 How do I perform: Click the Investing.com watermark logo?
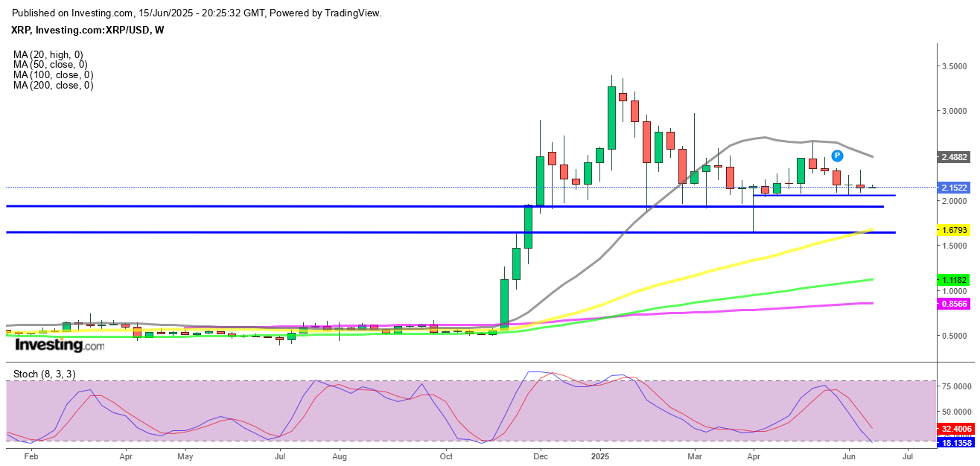pyautogui.click(x=60, y=345)
